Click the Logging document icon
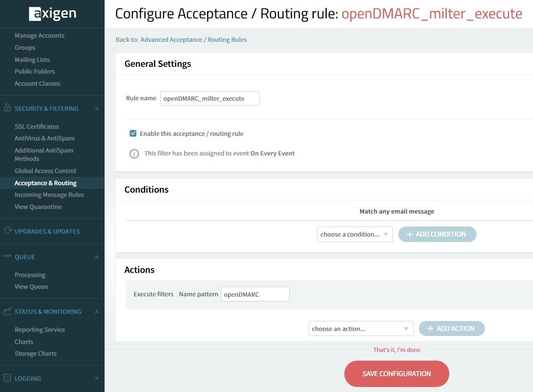The height and width of the screenshot is (392, 533). tap(7, 378)
